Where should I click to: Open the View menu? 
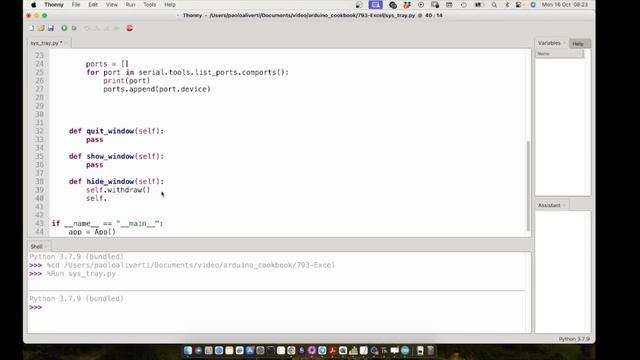(x=111, y=5)
